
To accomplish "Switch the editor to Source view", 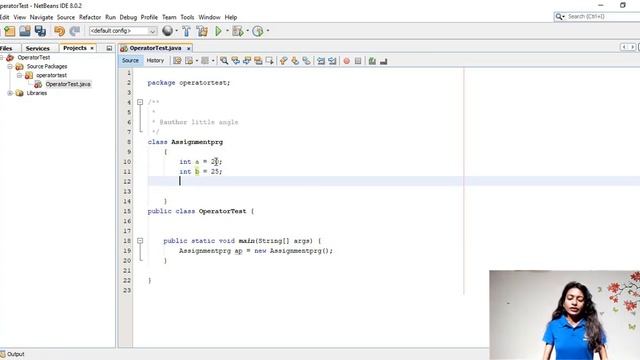I will (x=130, y=60).
